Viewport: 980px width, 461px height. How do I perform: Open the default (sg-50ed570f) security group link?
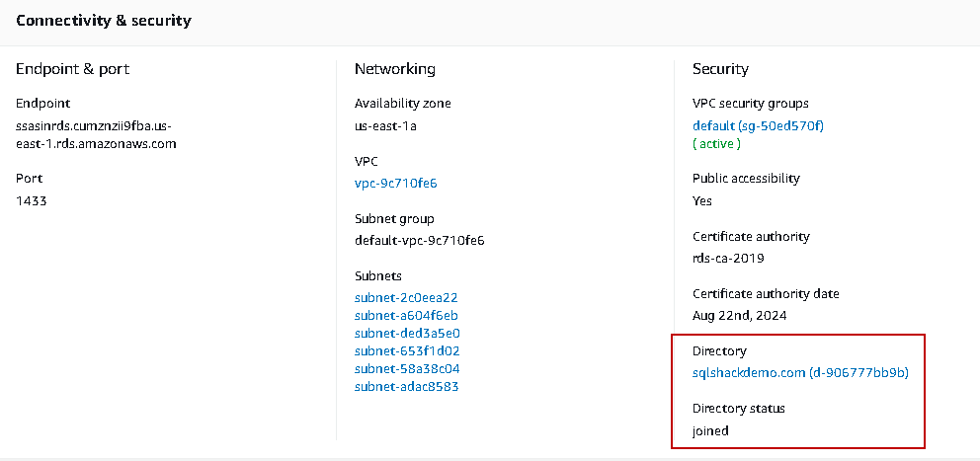[x=758, y=125]
